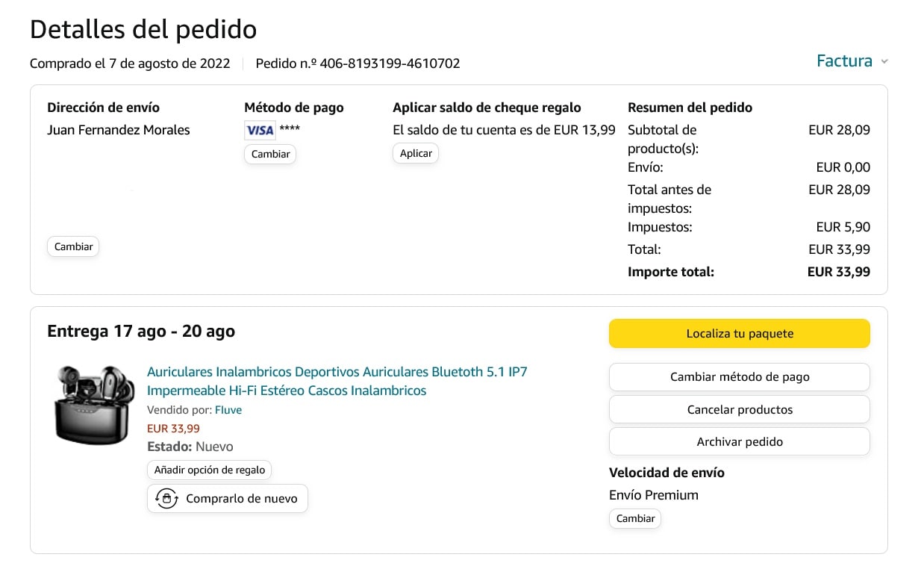The width and height of the screenshot is (924, 572).
Task: Click the buy-again circular arrows icon
Action: 166,498
